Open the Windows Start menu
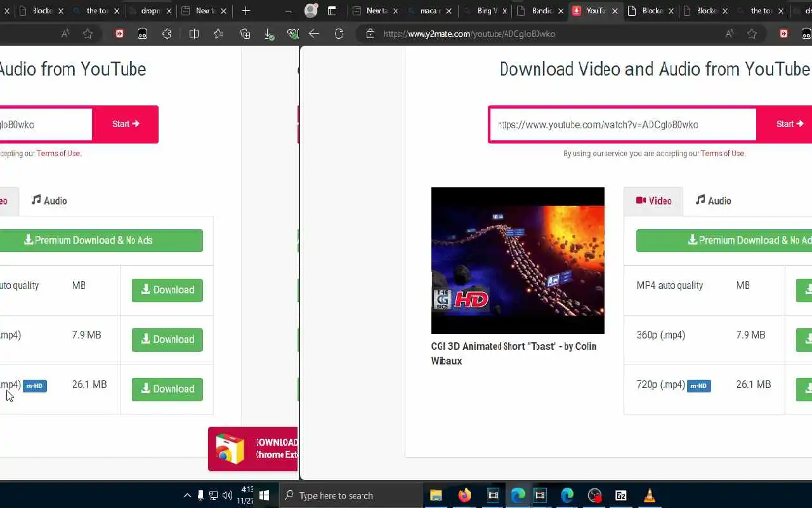812x508 pixels. (265, 495)
